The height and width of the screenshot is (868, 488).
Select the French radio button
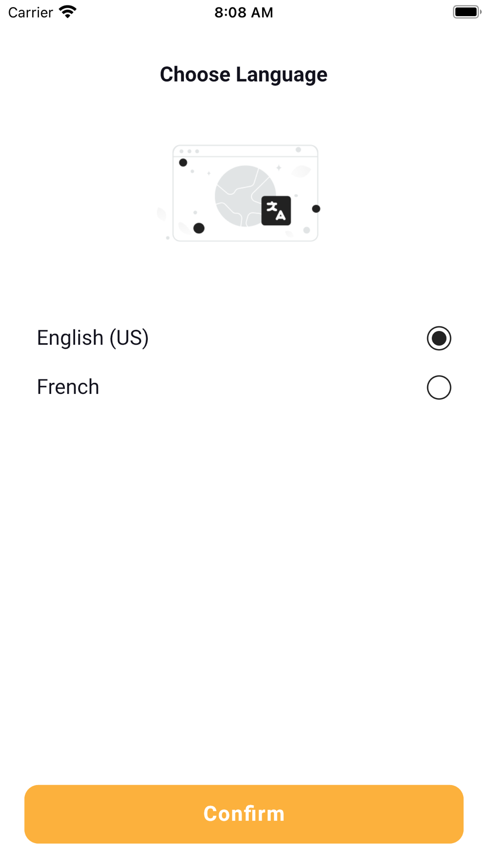point(439,387)
